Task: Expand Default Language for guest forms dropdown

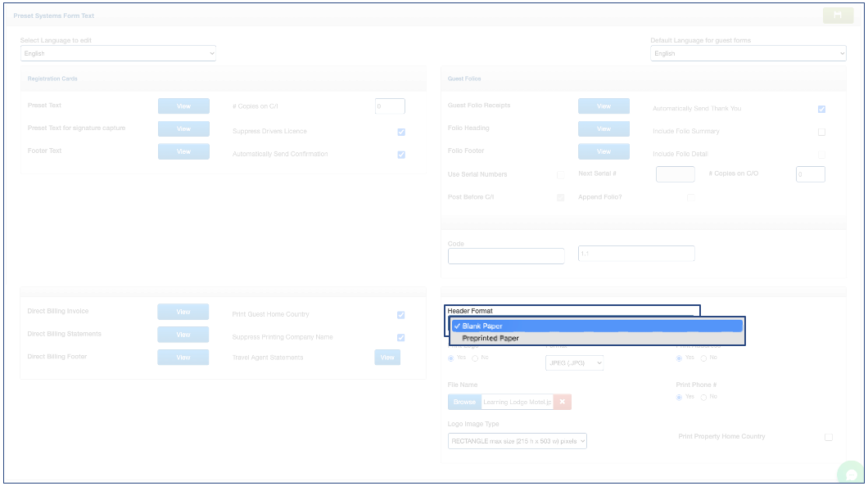Action: (x=748, y=53)
